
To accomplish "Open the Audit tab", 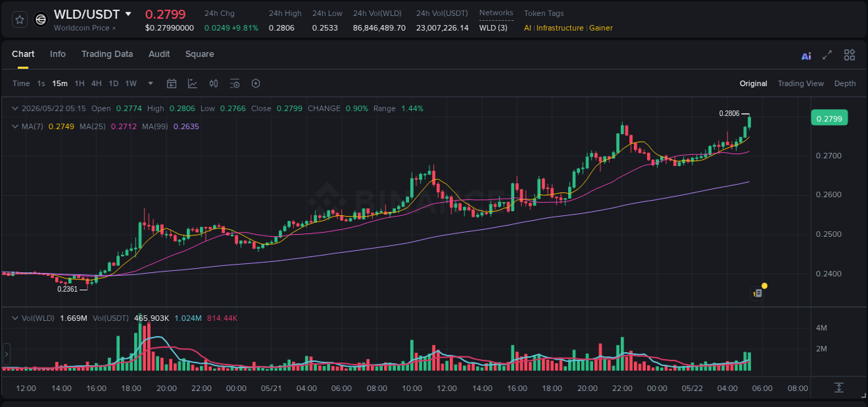I will 159,54.
